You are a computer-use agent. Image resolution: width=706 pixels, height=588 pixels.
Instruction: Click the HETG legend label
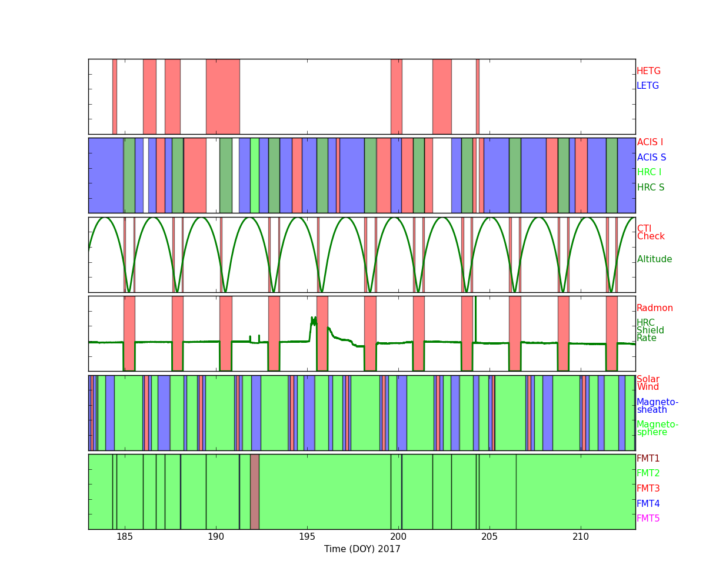click(648, 71)
